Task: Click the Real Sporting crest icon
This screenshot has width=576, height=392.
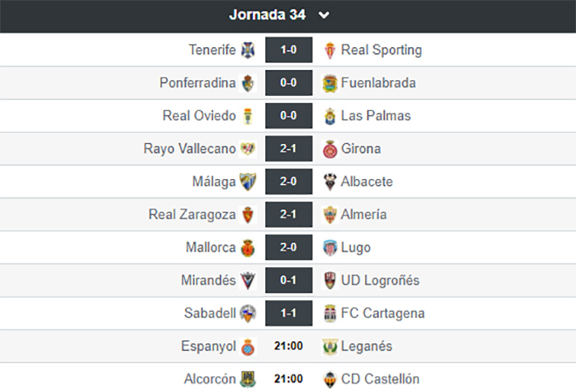Action: 329,50
